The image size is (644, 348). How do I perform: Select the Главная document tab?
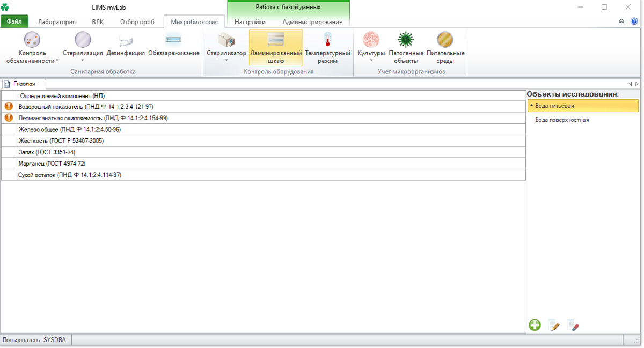click(24, 84)
